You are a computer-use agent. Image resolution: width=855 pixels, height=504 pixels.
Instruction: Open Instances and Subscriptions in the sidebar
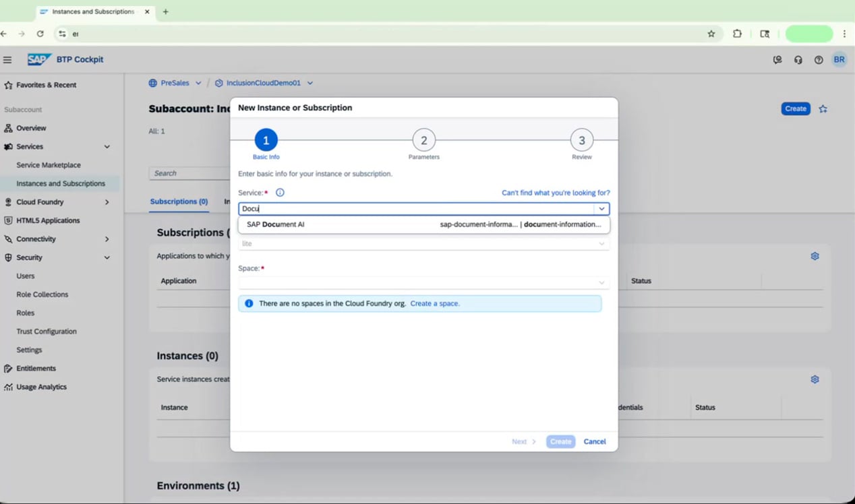tap(61, 183)
